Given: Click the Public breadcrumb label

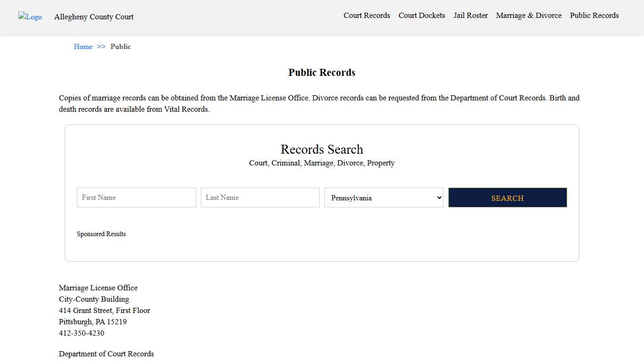Looking at the screenshot, I should (121, 47).
